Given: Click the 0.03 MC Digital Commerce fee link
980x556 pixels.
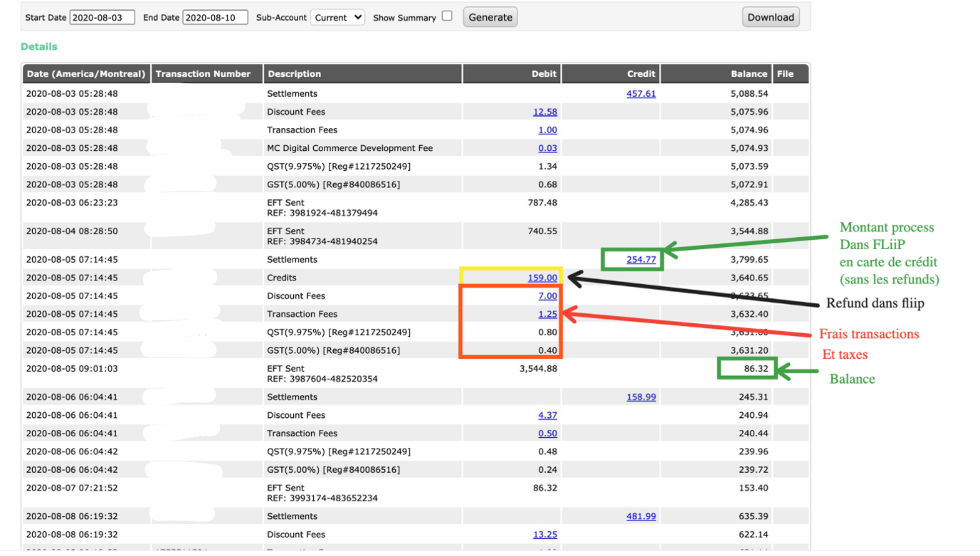Looking at the screenshot, I should (x=547, y=148).
